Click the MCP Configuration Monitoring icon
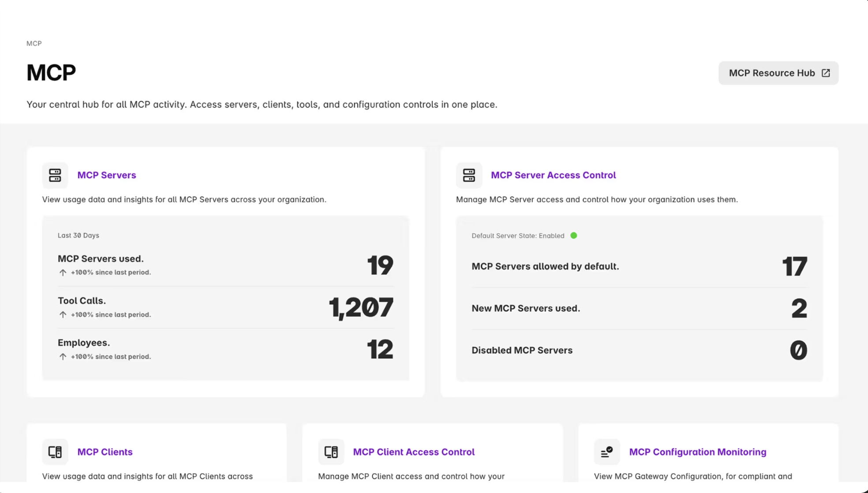This screenshot has height=493, width=868. (606, 452)
